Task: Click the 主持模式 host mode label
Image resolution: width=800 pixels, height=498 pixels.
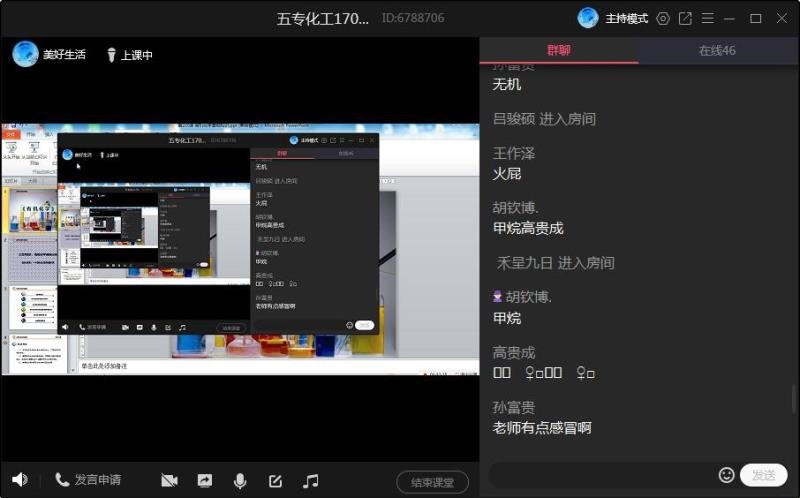Action: click(x=626, y=18)
